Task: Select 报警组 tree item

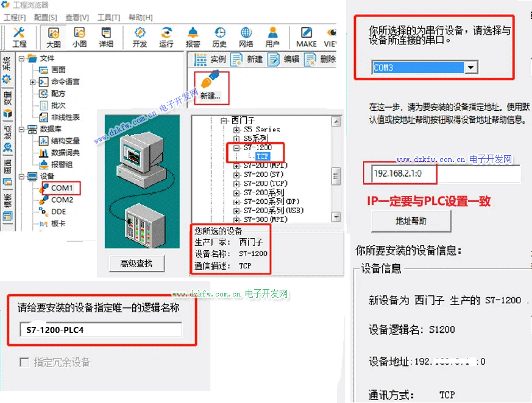Action: [62, 164]
